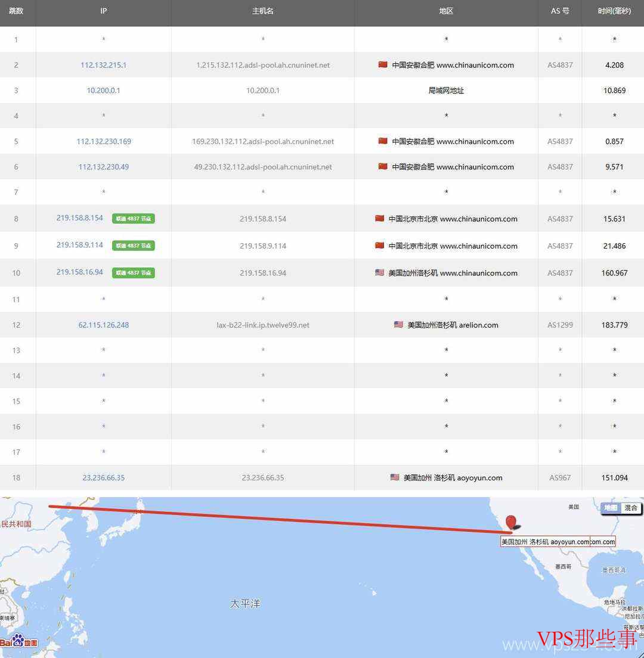The image size is (644, 658).
Task: Click region 美国加州 洛杉矶 aoyoyun.com in hop 18
Action: tap(453, 477)
